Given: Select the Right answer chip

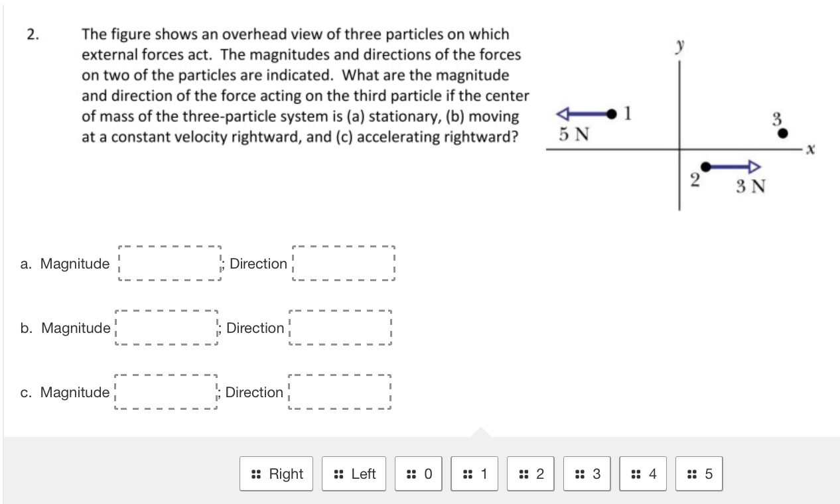Looking at the screenshot, I should coord(276,473).
